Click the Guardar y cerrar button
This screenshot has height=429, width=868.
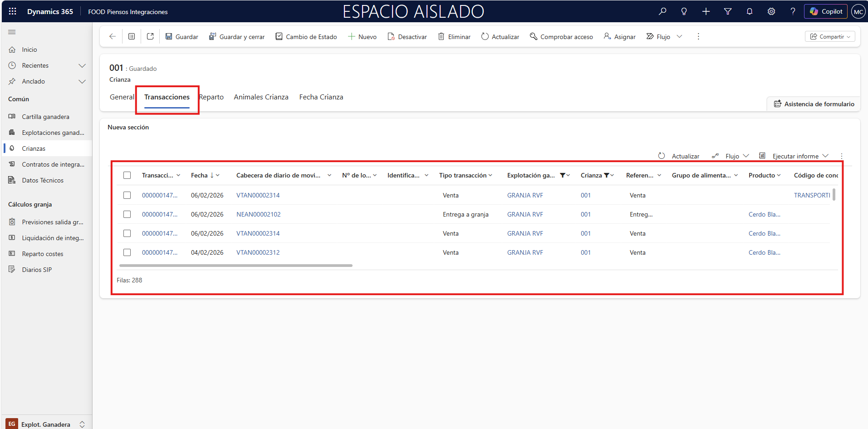click(x=237, y=36)
